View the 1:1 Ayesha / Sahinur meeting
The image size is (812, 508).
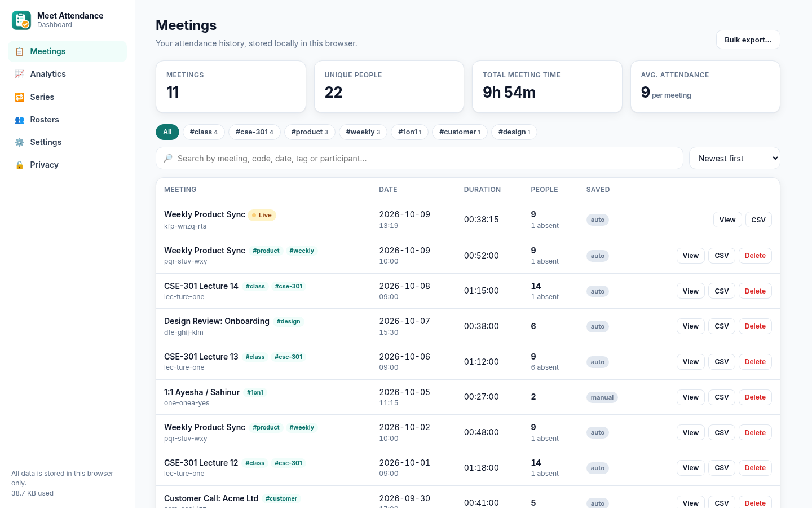691,397
